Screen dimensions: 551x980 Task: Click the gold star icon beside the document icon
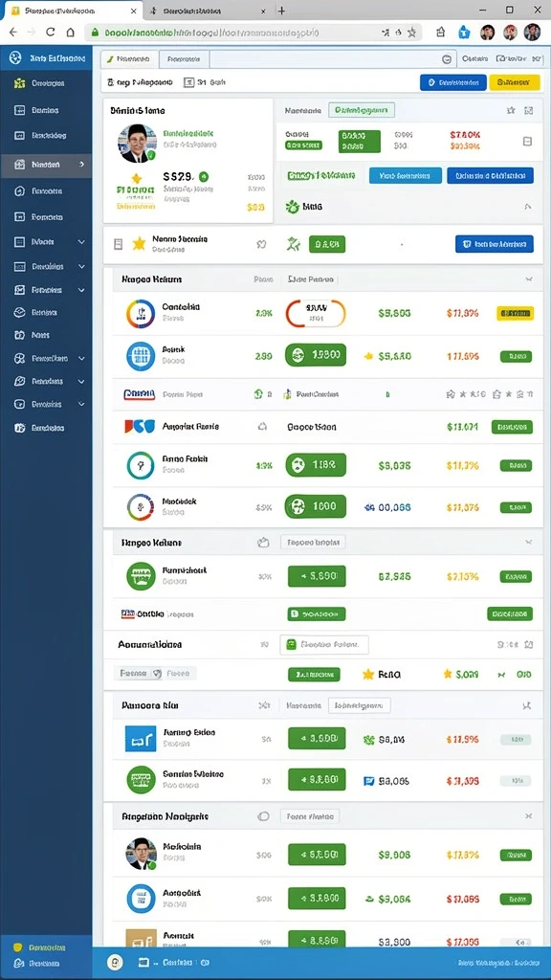coord(138,244)
